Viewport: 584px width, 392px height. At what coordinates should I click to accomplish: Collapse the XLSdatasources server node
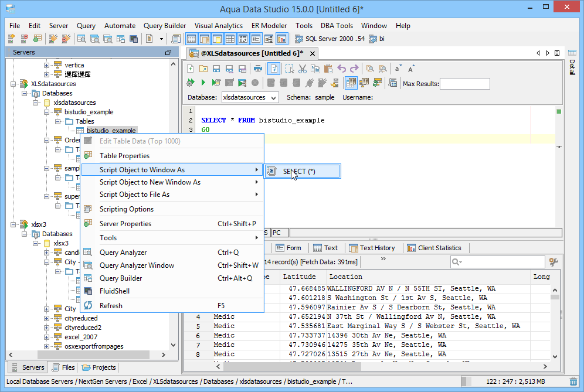(13, 84)
